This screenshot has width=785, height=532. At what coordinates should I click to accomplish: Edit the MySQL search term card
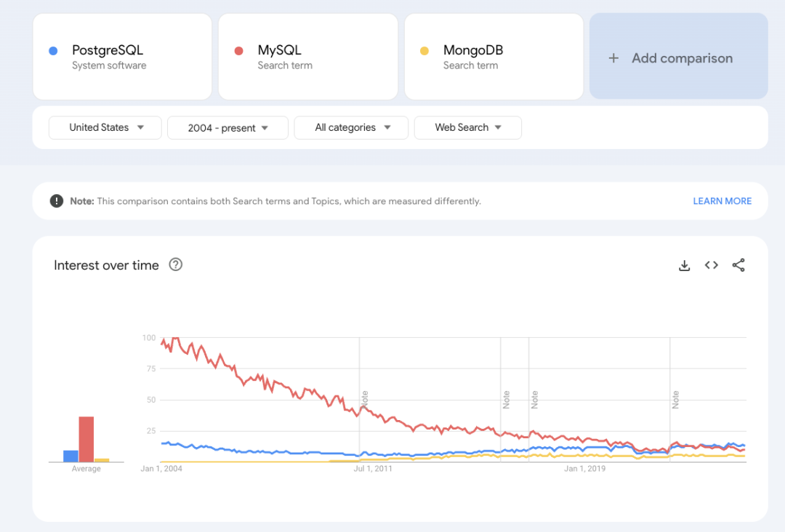[308, 57]
